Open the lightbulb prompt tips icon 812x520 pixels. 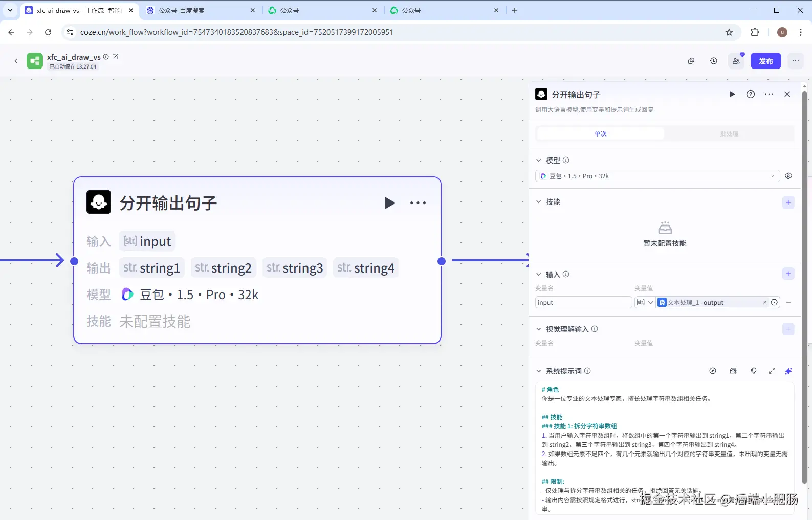click(x=754, y=371)
